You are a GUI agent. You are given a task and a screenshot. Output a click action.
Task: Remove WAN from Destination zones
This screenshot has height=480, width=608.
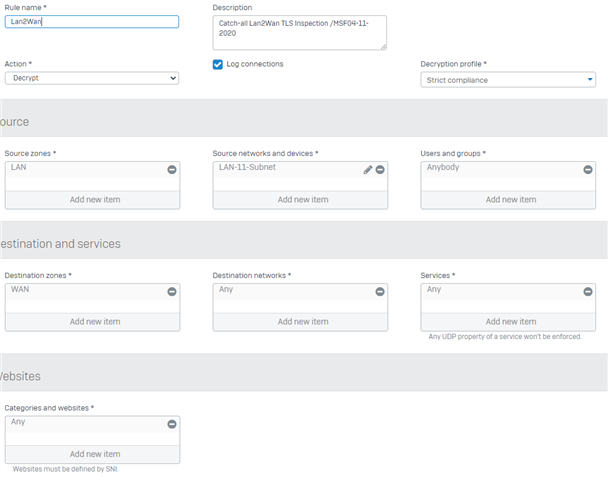click(x=172, y=292)
